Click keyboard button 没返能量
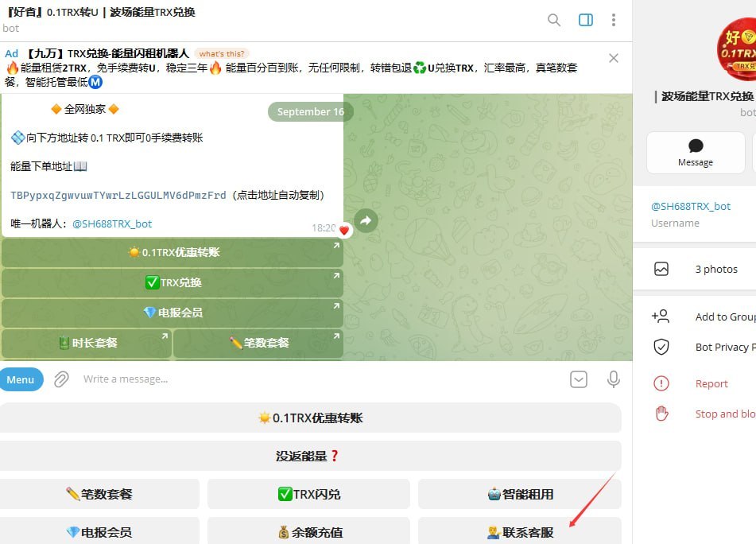 (311, 456)
